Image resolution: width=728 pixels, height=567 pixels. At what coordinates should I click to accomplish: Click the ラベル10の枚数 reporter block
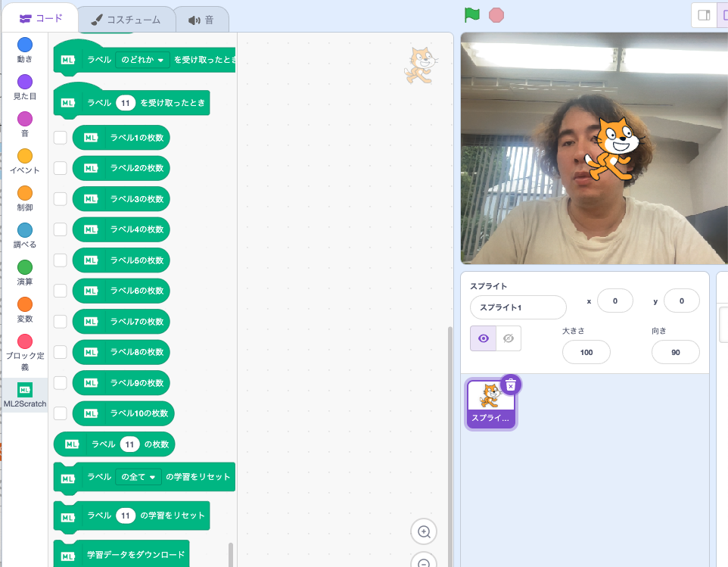123,413
